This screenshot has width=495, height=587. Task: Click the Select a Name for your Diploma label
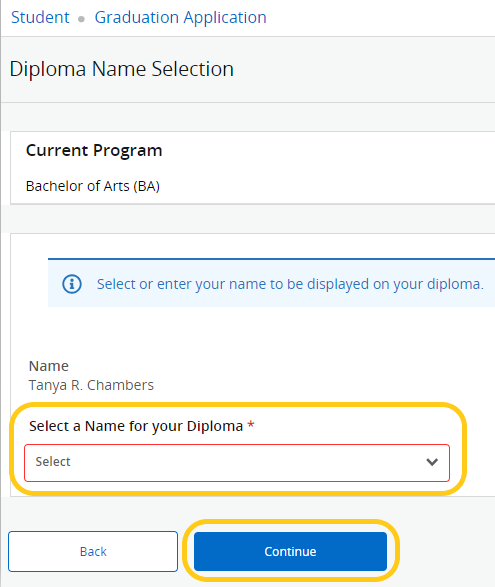[x=136, y=426]
